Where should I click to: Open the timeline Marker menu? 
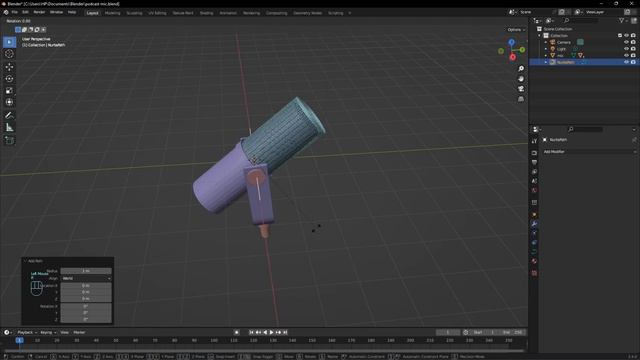(79, 332)
